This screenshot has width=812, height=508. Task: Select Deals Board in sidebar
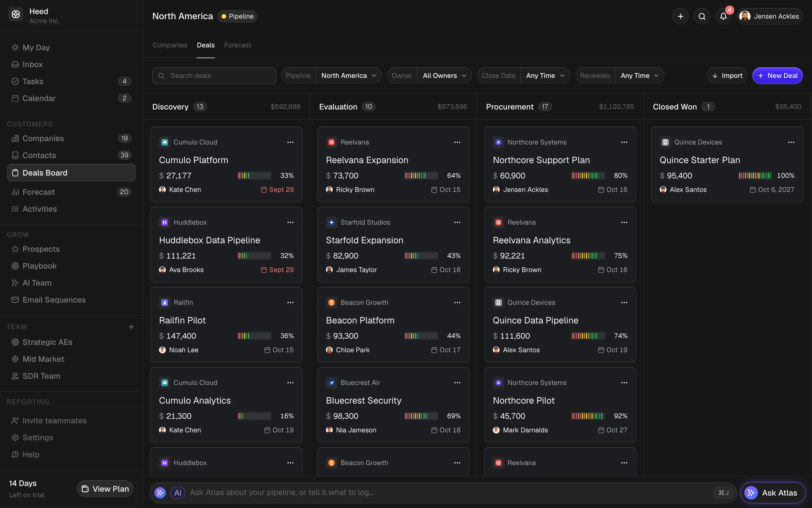pos(71,173)
